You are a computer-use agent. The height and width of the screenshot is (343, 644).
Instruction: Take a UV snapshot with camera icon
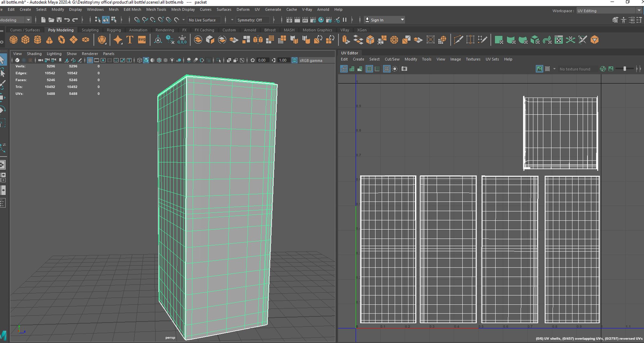404,69
